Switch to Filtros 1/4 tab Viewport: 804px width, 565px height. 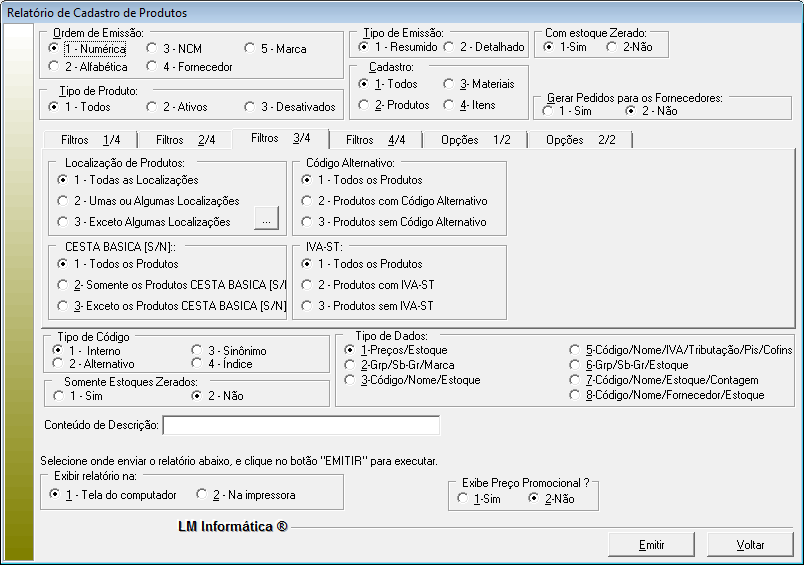tap(88, 140)
